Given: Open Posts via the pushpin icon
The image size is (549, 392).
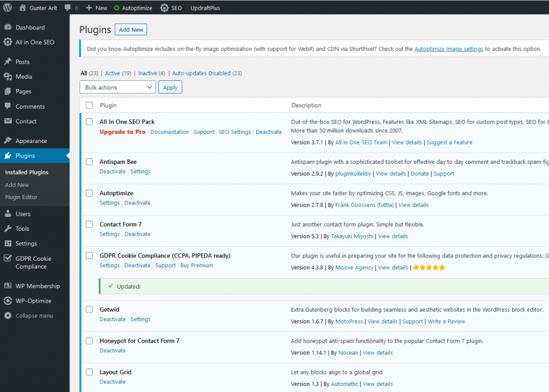Looking at the screenshot, I should (x=8, y=62).
